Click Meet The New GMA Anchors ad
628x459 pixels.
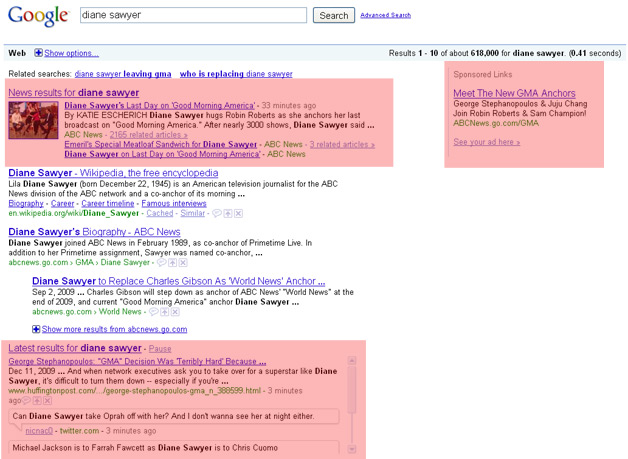click(514, 93)
